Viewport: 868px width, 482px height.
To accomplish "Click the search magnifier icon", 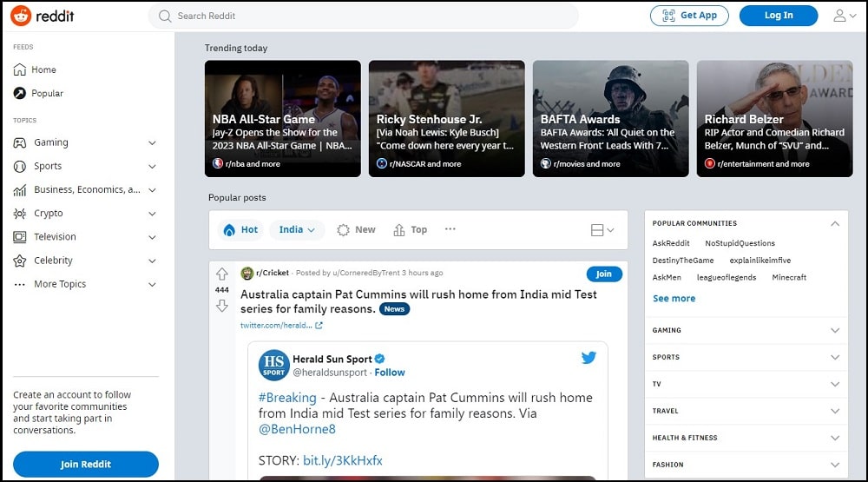I will 165,16.
